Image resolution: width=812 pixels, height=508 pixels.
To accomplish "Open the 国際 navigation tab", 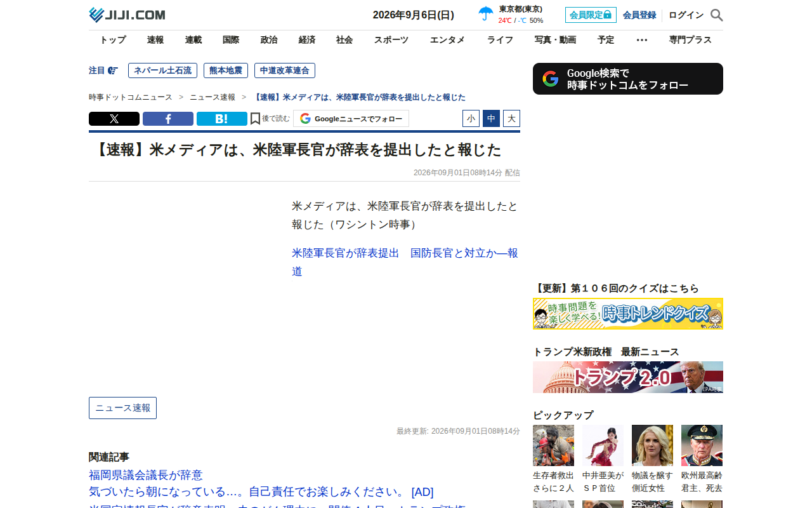I will (231, 40).
